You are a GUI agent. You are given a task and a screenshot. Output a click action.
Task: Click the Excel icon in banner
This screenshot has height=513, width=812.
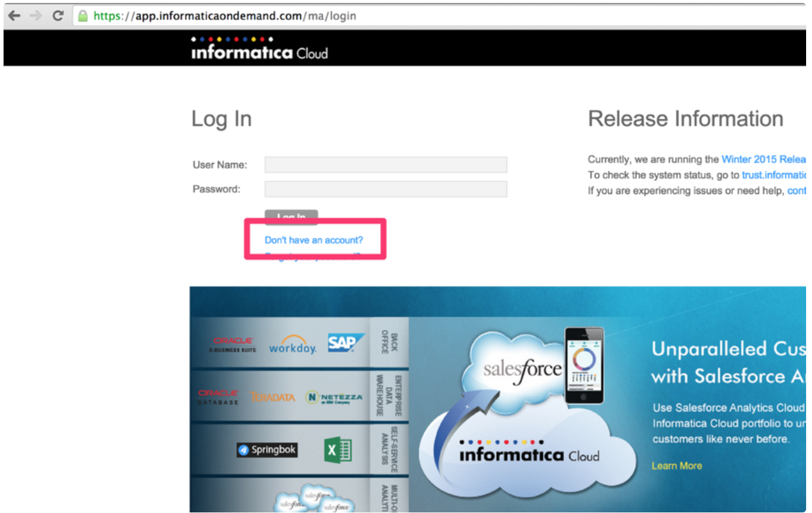click(338, 450)
